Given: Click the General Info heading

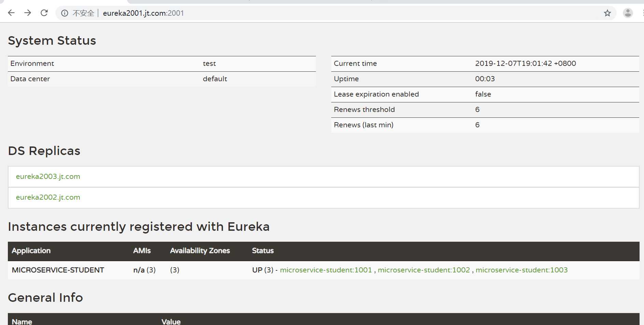Looking at the screenshot, I should click(x=45, y=298).
